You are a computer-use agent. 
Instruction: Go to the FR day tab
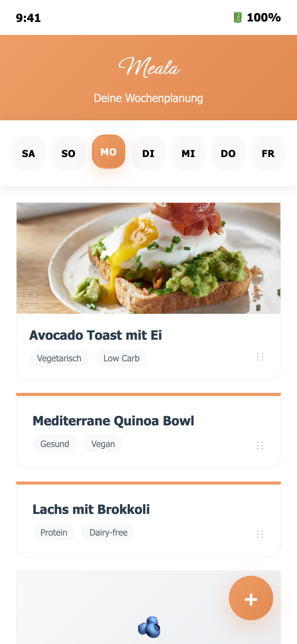click(x=268, y=153)
